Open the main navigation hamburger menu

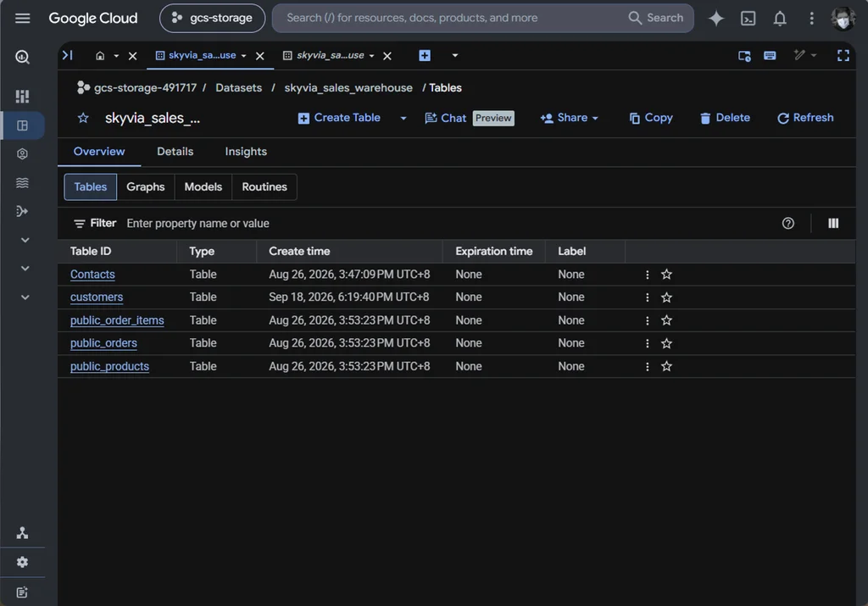click(x=23, y=19)
